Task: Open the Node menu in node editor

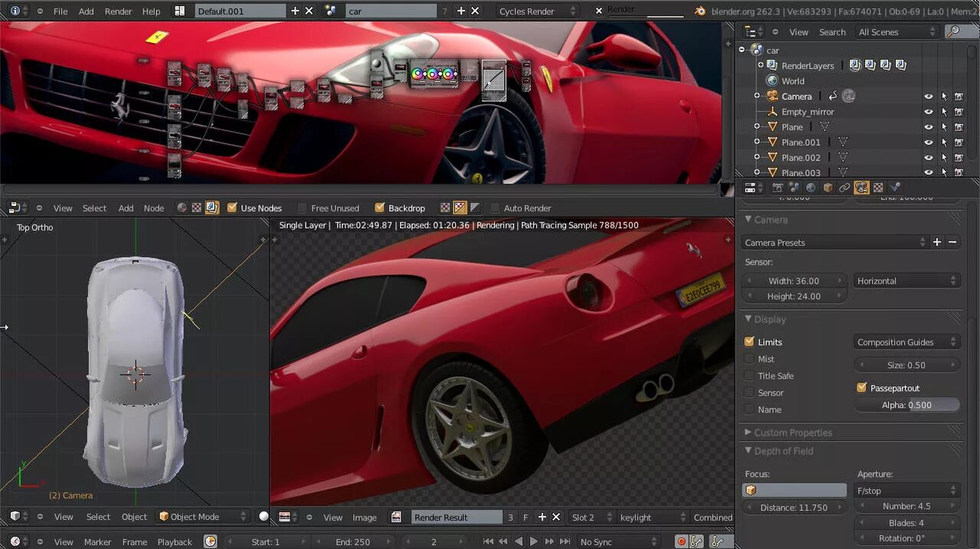Action: [x=154, y=208]
